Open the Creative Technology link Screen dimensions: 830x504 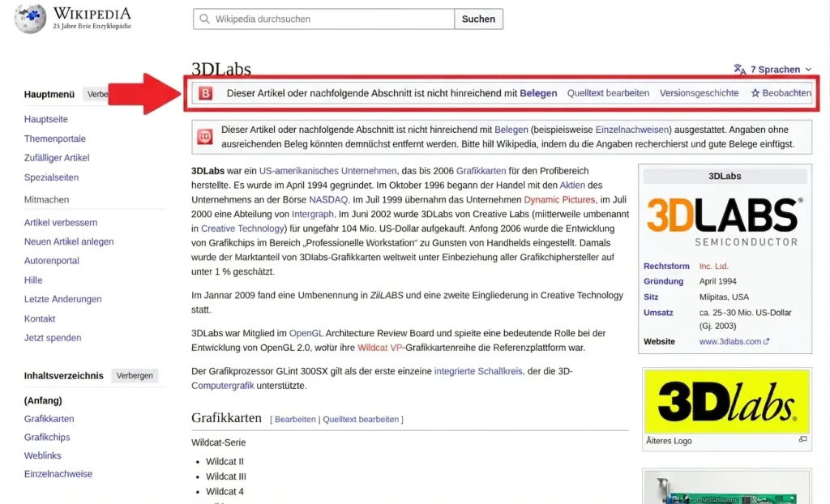[x=242, y=229]
